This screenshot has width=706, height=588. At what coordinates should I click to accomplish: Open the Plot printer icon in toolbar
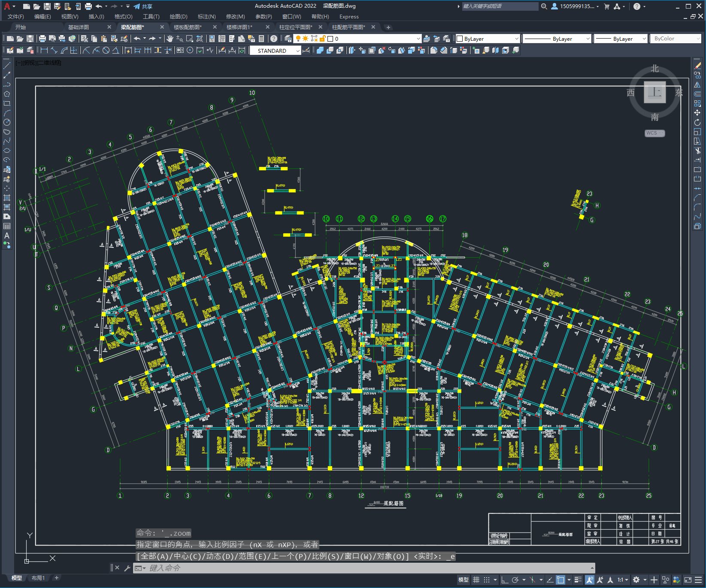42,39
